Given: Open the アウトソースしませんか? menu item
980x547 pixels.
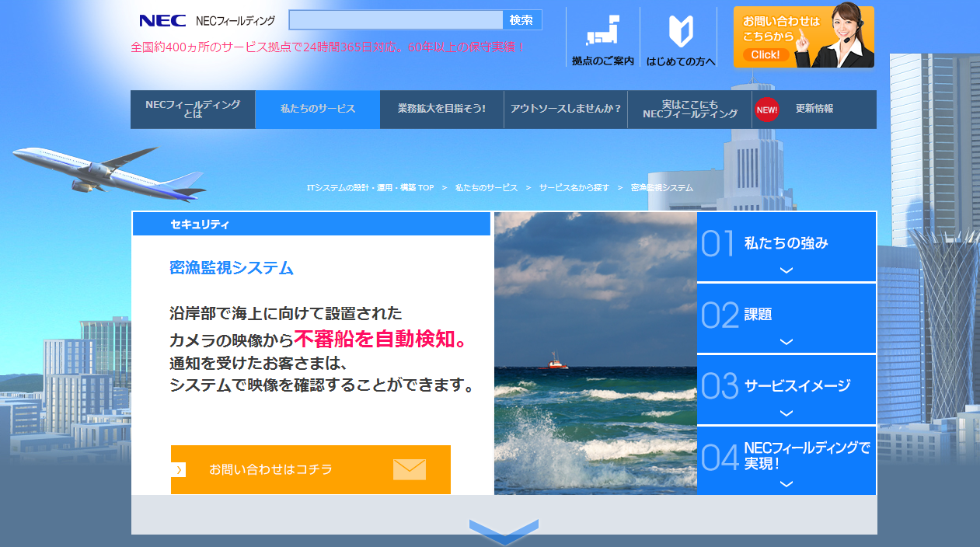Looking at the screenshot, I should 566,109.
